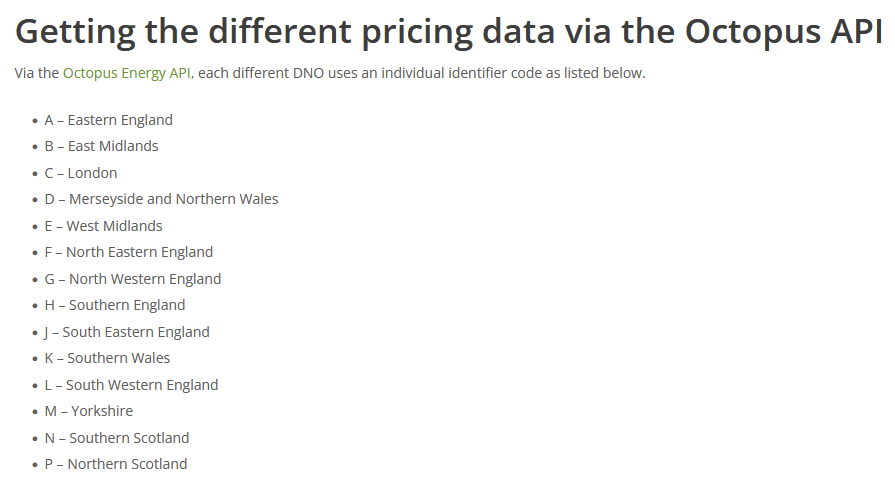Select 'N – Southern Scotland' list entry
Viewport: 895px width, 484px height.
(117, 438)
